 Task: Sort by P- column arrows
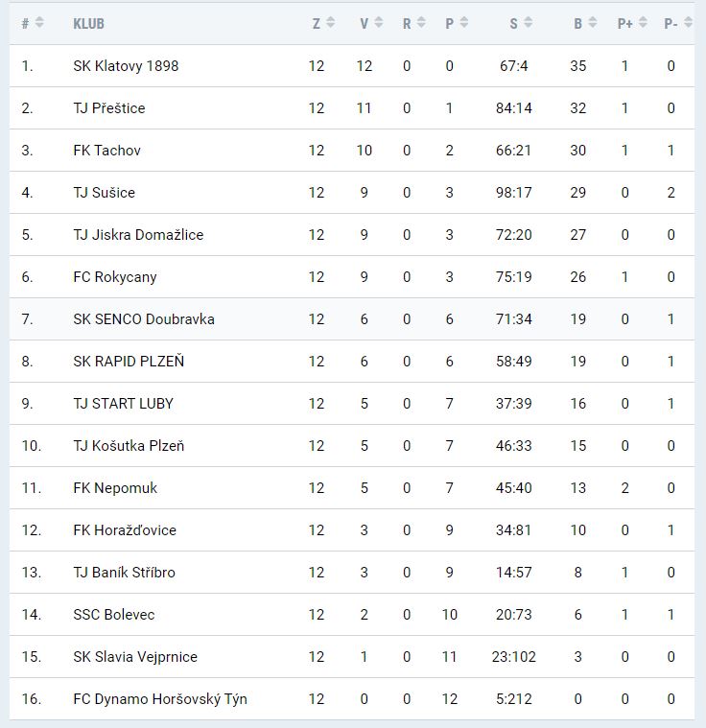coord(687,23)
